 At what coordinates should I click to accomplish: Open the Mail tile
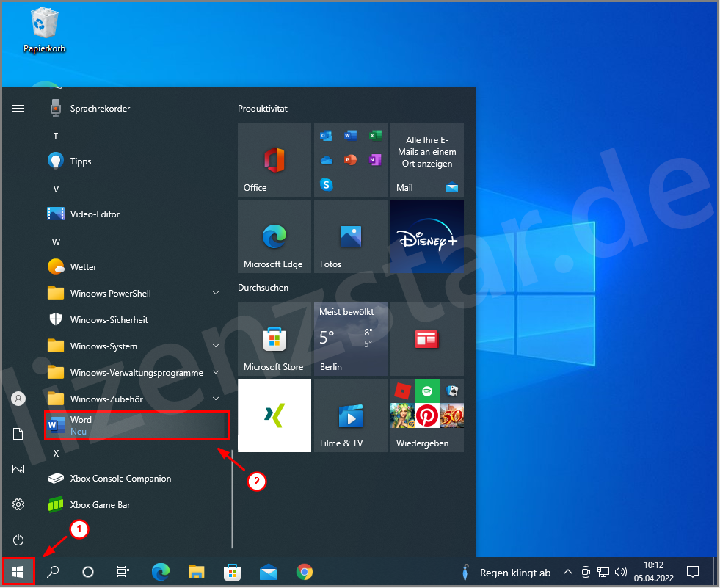pos(427,160)
